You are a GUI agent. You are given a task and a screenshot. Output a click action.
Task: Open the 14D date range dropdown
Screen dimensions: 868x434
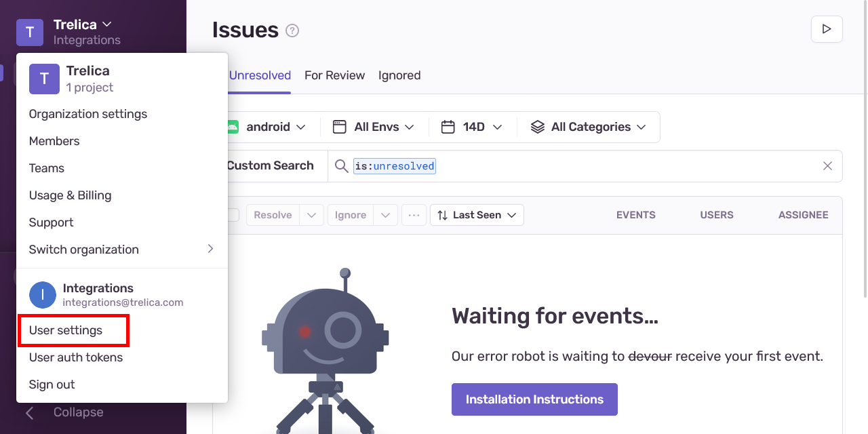pos(472,127)
